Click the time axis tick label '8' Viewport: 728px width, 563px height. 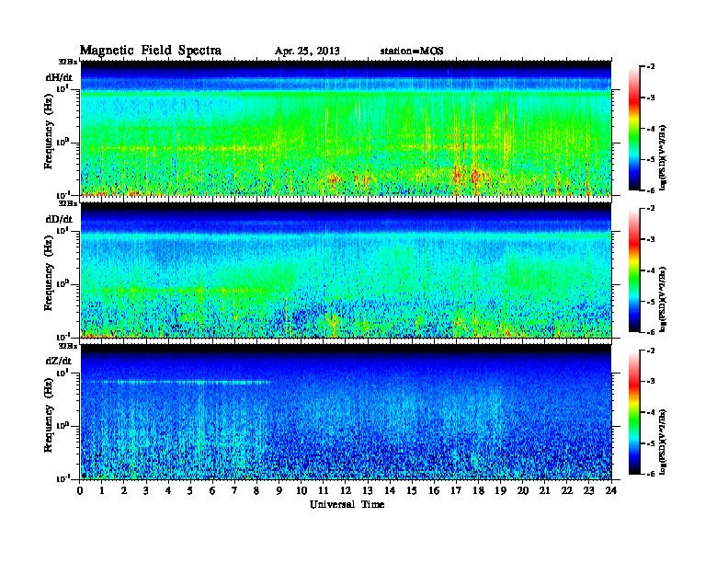pos(257,491)
